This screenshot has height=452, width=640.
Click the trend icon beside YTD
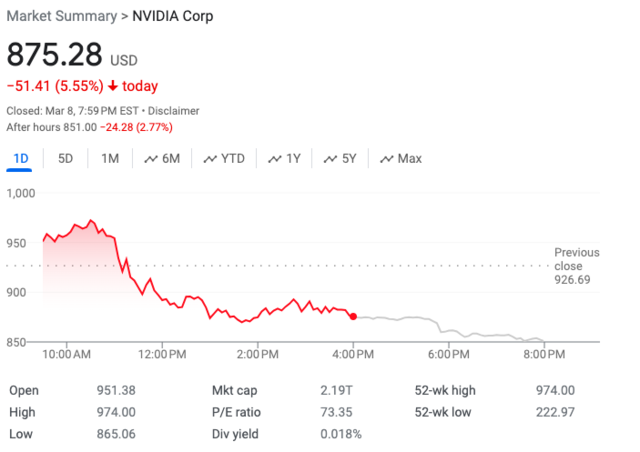click(210, 159)
